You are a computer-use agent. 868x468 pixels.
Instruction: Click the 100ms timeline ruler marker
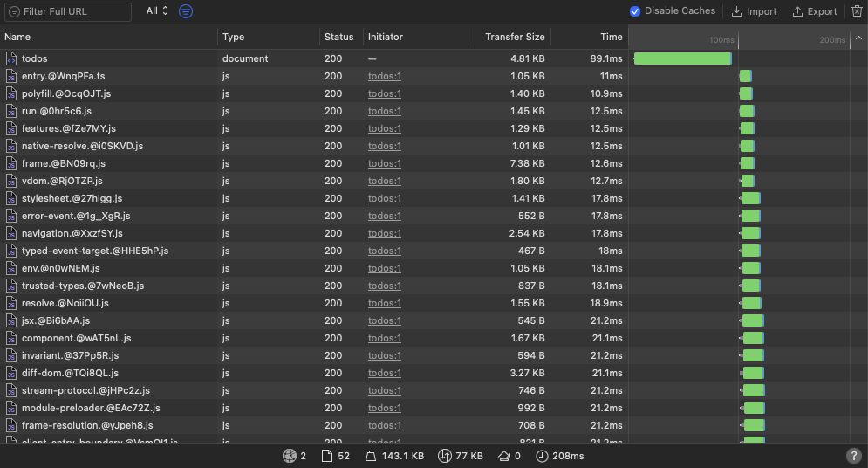tap(721, 40)
